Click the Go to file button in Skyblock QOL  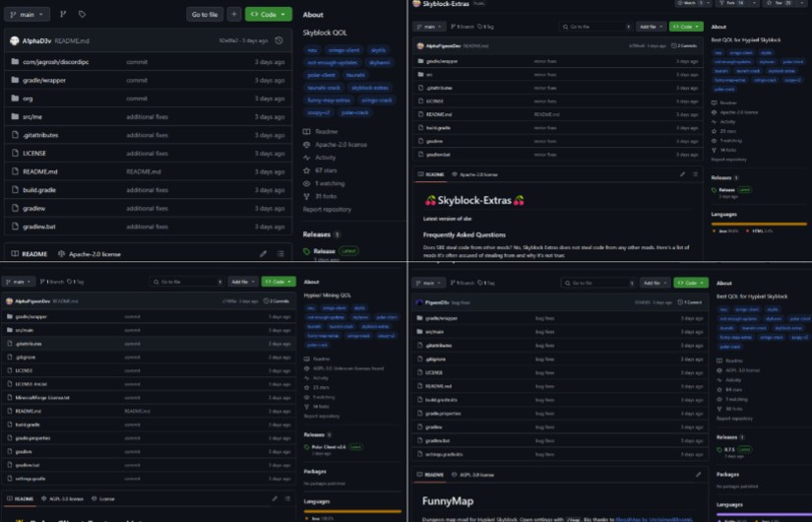[205, 15]
